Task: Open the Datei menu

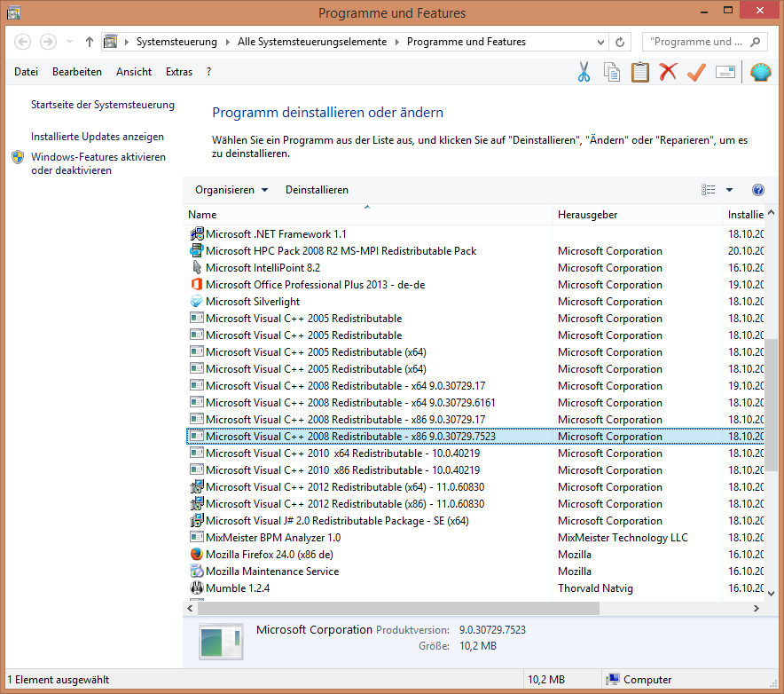Action: pos(26,72)
